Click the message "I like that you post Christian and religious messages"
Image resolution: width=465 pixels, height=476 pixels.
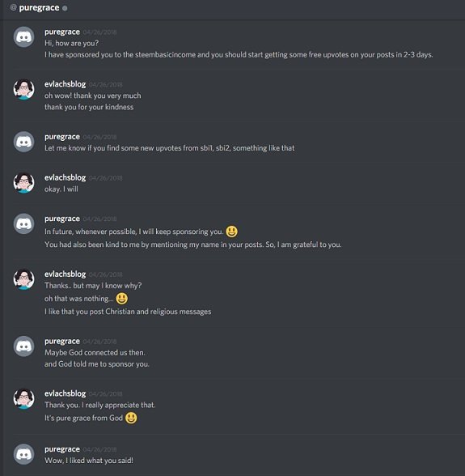tap(128, 312)
